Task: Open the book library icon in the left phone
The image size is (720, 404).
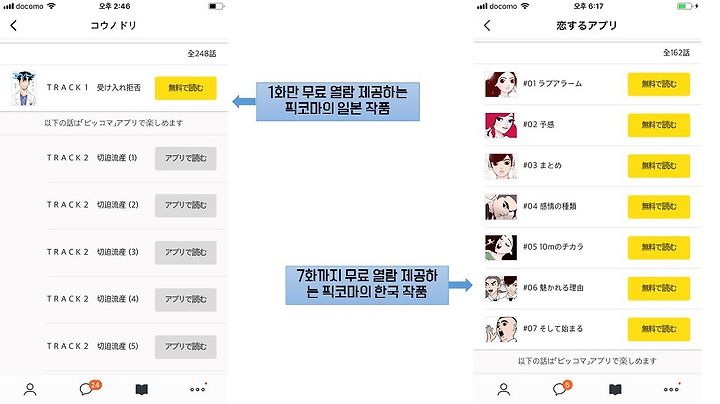Action: 142,390
